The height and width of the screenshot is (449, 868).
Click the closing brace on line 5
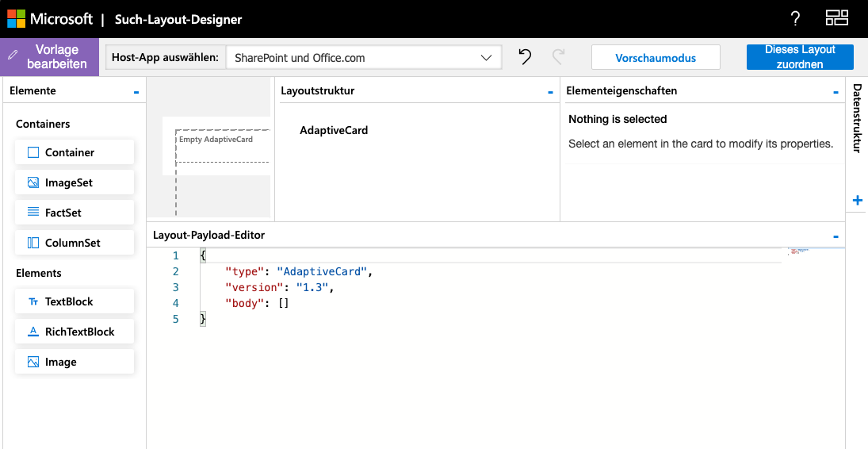(203, 319)
